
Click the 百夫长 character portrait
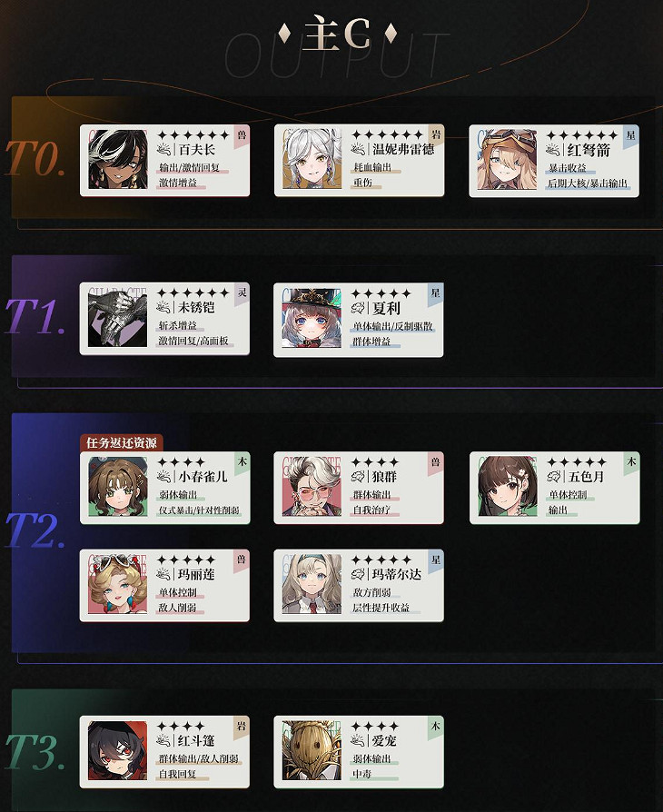pyautogui.click(x=118, y=160)
